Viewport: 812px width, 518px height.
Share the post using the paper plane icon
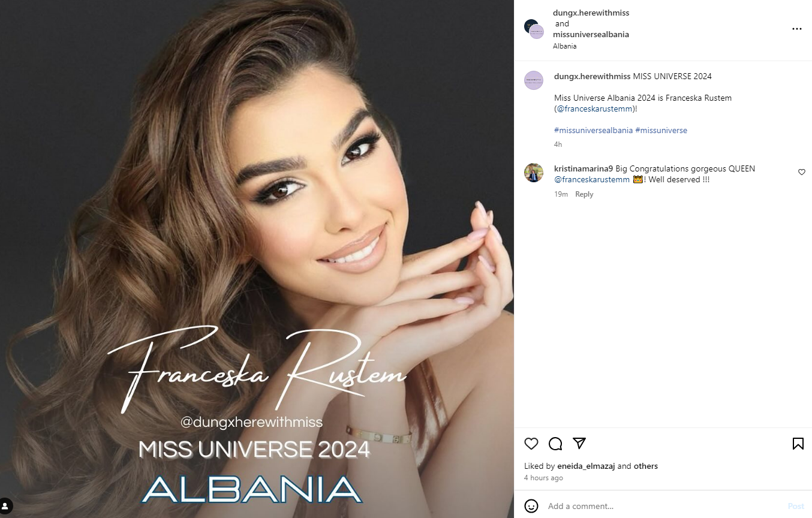coord(579,443)
